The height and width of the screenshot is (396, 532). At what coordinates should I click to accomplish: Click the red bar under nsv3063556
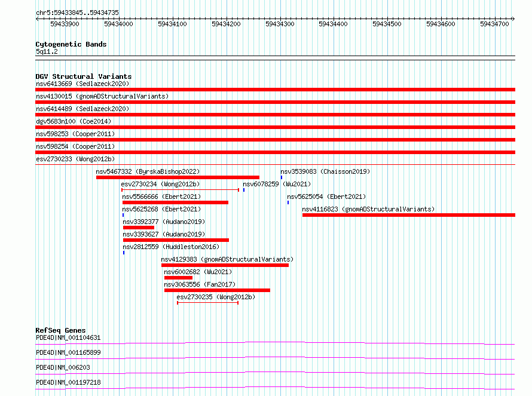tap(217, 290)
